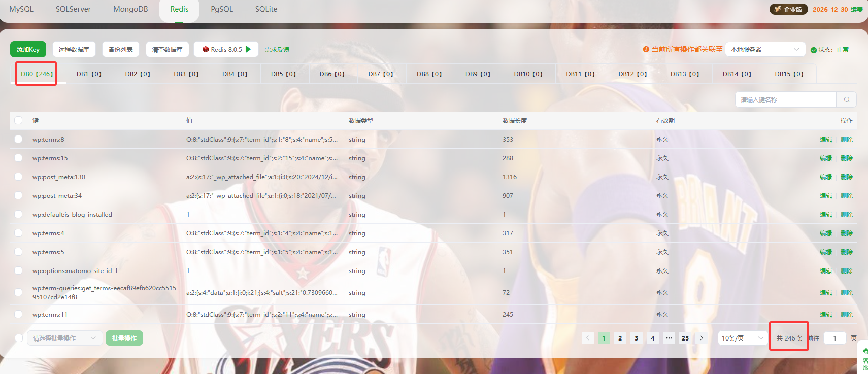Image resolution: width=868 pixels, height=374 pixels.
Task: Click the key name search field
Action: tap(785, 100)
